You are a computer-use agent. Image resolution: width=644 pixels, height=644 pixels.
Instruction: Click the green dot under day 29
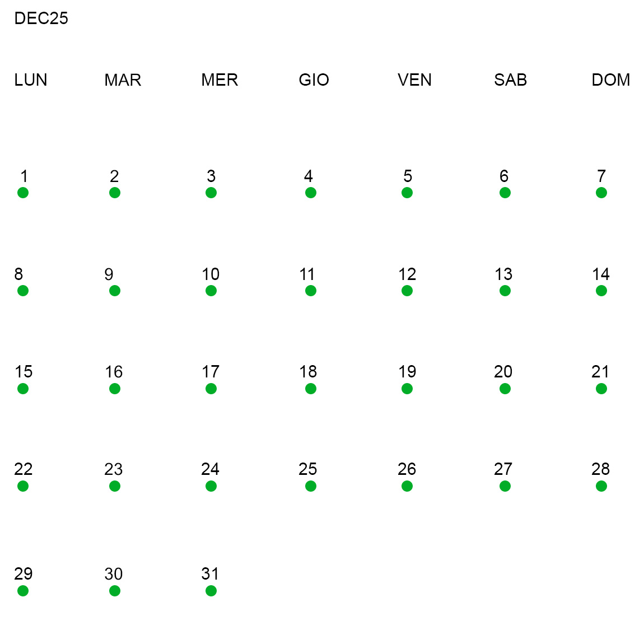point(23,591)
